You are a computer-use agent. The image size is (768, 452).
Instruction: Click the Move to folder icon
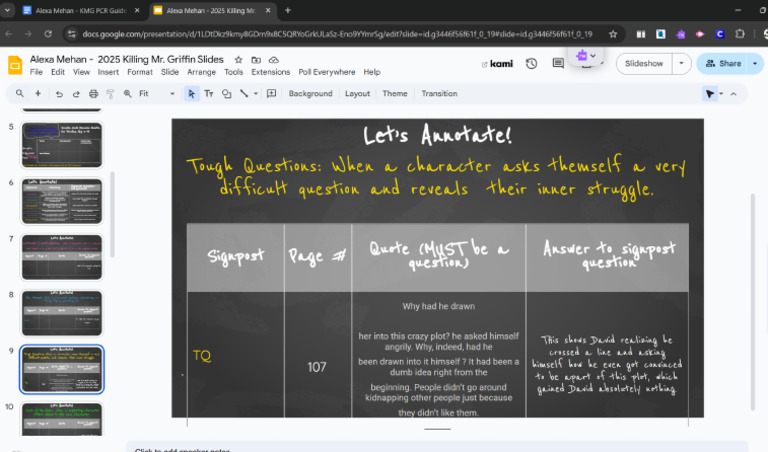pos(256,60)
